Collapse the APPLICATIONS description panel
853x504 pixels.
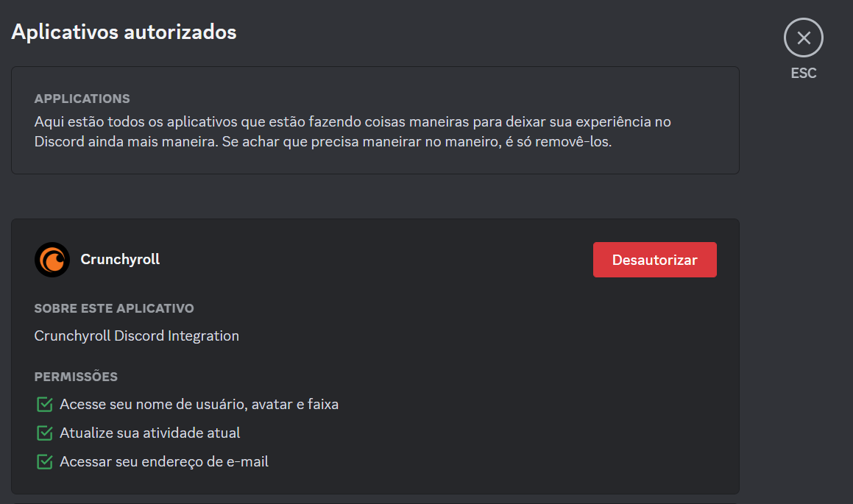pyautogui.click(x=83, y=99)
